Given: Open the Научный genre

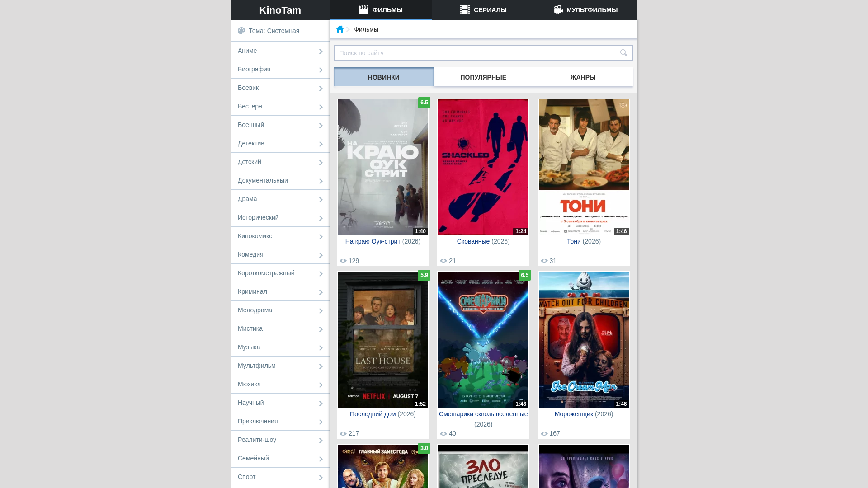Looking at the screenshot, I should click(x=280, y=403).
